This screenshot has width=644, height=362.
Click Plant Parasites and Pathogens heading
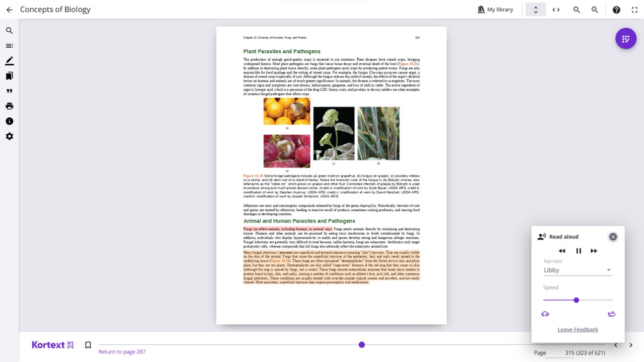click(282, 51)
